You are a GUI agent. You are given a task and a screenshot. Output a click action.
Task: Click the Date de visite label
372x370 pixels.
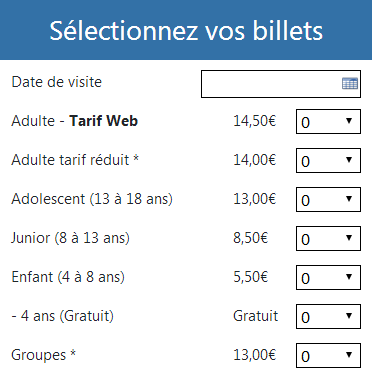(57, 82)
